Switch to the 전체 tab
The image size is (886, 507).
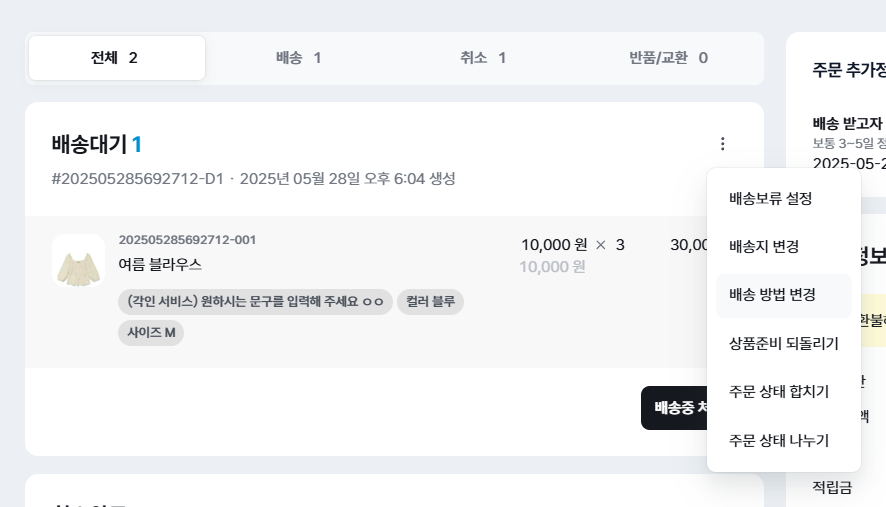[x=116, y=58]
